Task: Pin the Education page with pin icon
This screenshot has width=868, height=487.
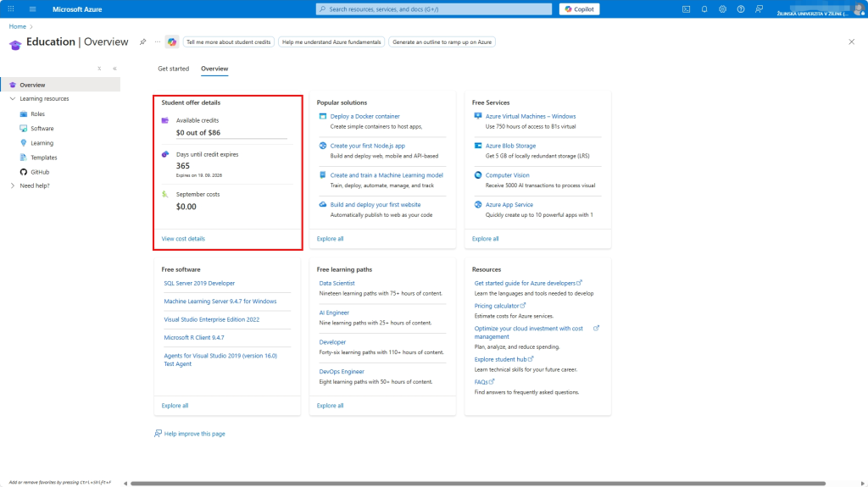Action: [142, 42]
